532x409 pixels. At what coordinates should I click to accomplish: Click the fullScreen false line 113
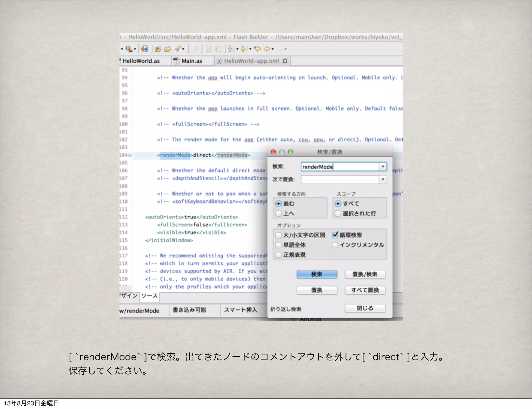202,225
